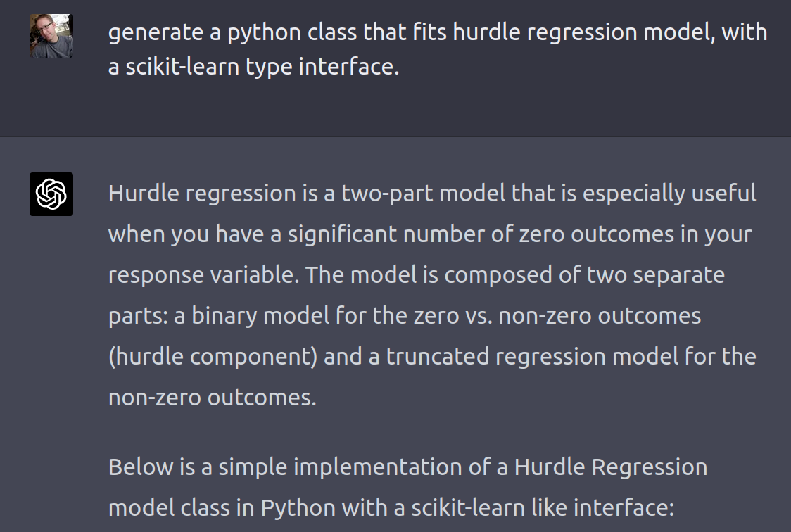Click the final line "non-zero outcomes."
Viewport: 791px width, 532px height.
coord(213,397)
